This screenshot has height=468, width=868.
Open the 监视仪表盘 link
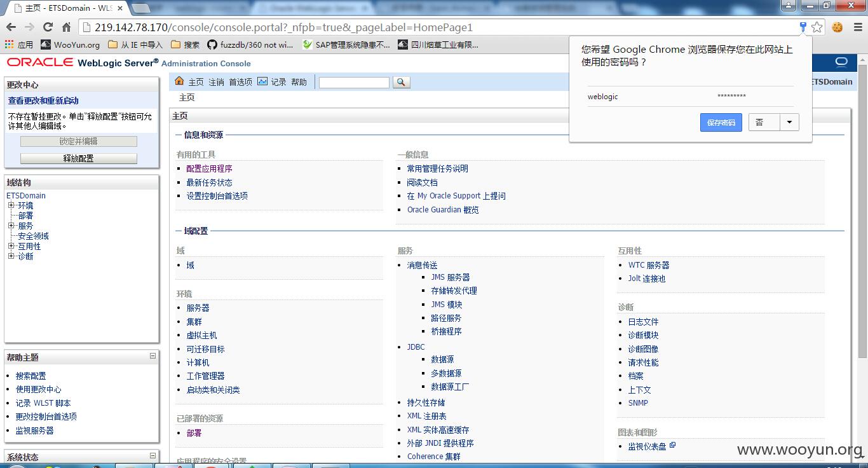tap(647, 446)
